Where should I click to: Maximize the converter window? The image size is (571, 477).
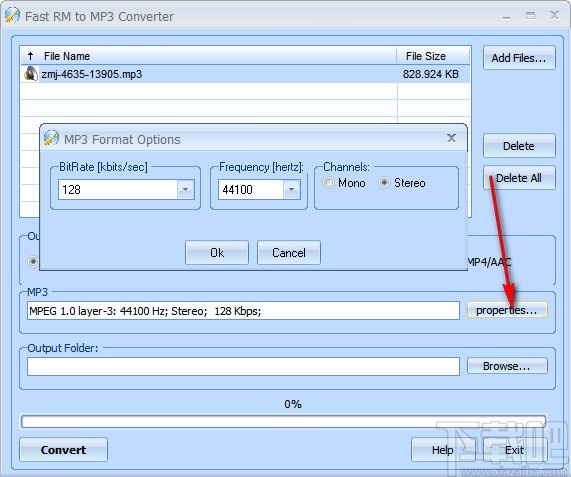(x=530, y=15)
